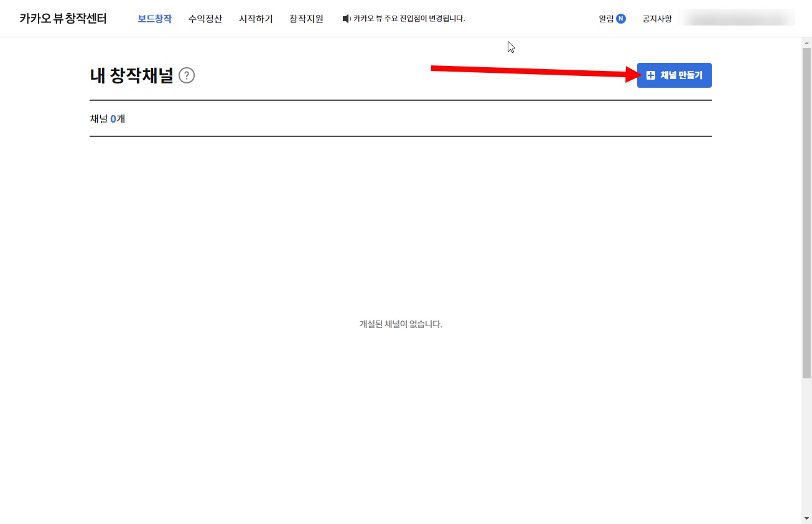The width and height of the screenshot is (812, 524).
Task: Open the 보드창작 menu
Action: pos(154,19)
